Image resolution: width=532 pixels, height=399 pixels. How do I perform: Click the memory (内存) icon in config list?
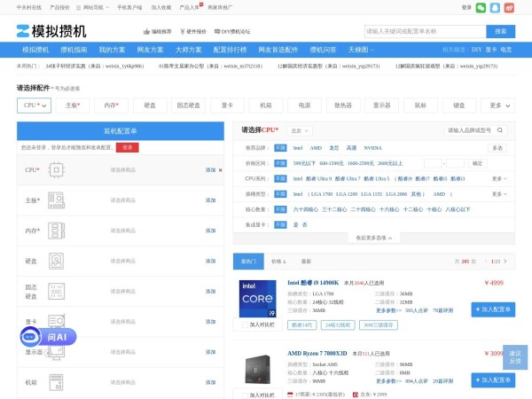[57, 231]
